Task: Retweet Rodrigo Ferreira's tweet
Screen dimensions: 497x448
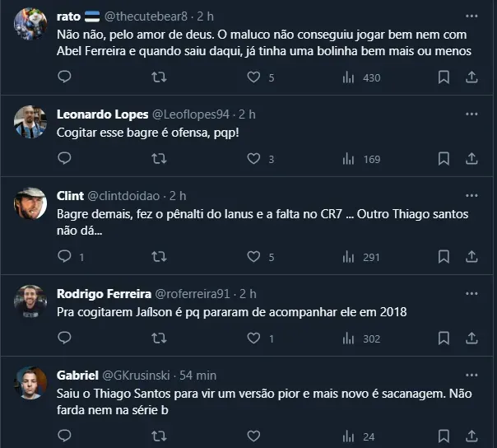Action: [159, 338]
